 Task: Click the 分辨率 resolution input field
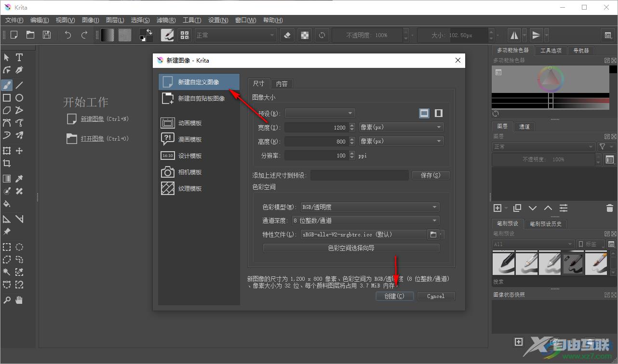coord(316,156)
